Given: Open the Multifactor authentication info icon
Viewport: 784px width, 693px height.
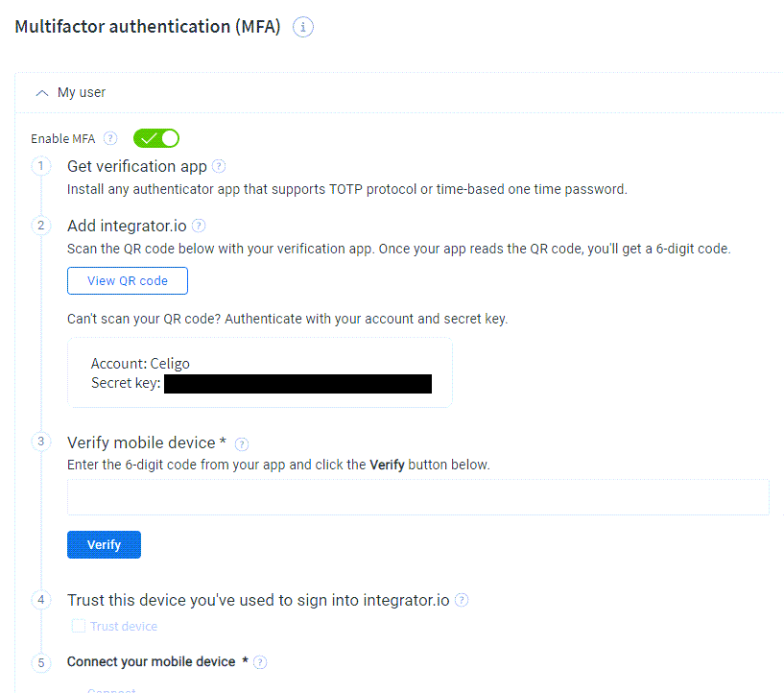Looking at the screenshot, I should click(303, 27).
